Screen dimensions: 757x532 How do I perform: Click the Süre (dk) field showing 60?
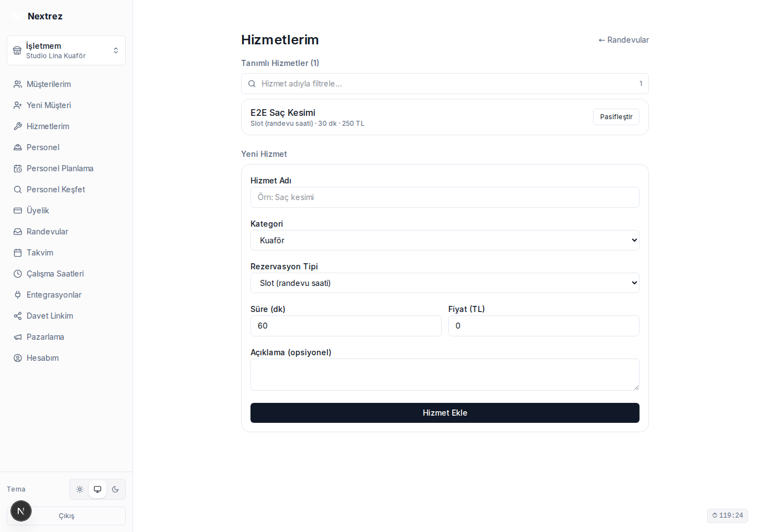point(346,326)
